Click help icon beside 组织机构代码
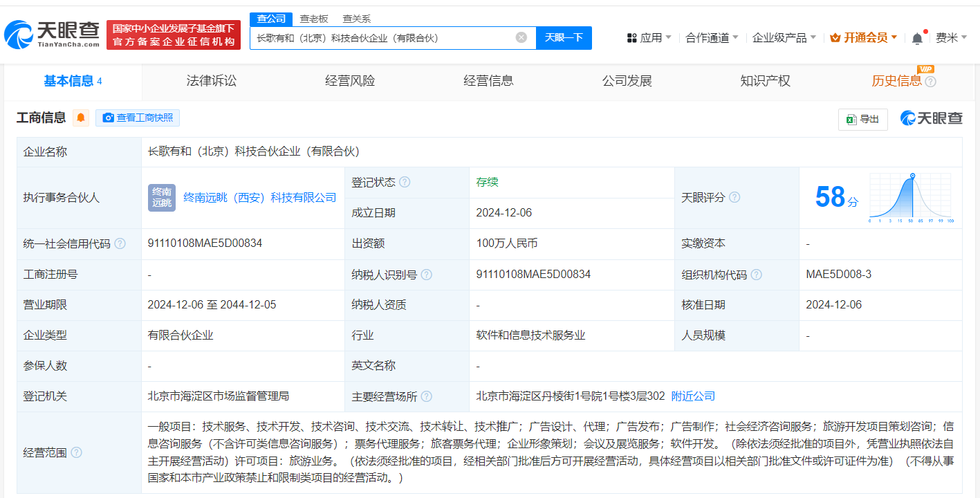Image resolution: width=980 pixels, height=498 pixels. click(x=757, y=275)
